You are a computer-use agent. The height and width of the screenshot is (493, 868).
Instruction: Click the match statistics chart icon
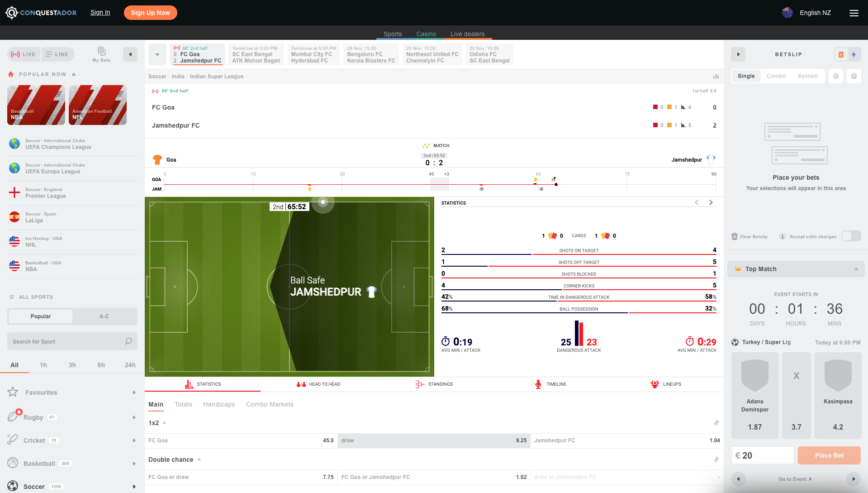click(716, 77)
